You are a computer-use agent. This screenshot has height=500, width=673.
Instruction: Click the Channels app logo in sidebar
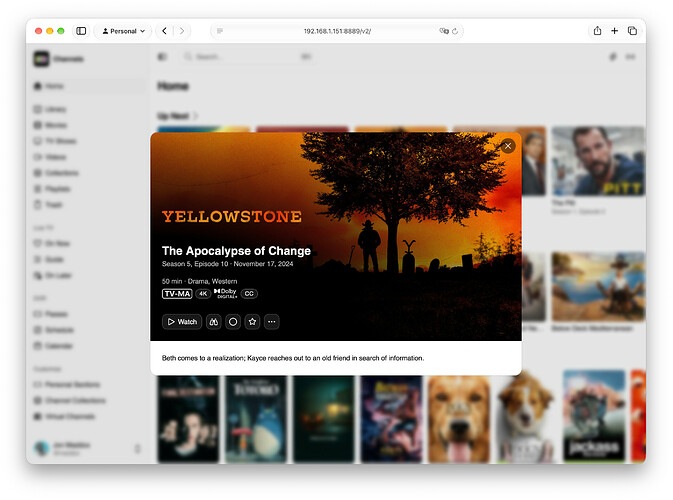click(x=42, y=59)
